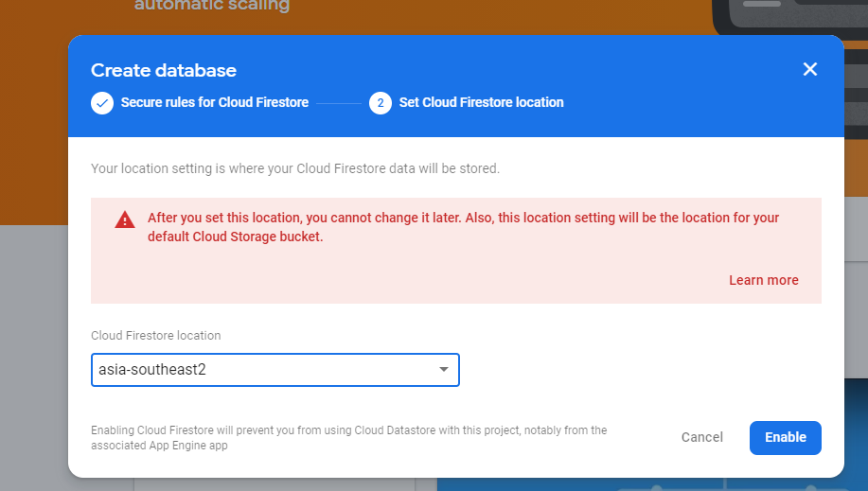Click the step 2 number circle

pos(381,102)
